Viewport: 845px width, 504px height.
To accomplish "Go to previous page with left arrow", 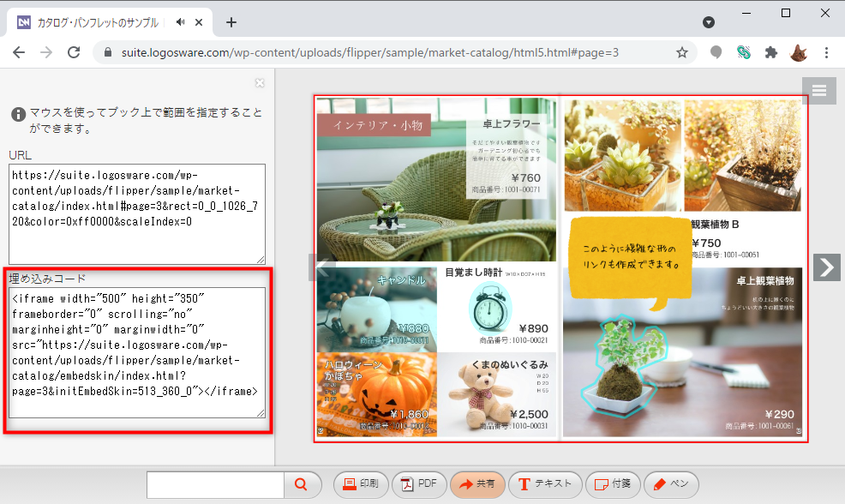I will tap(319, 267).
